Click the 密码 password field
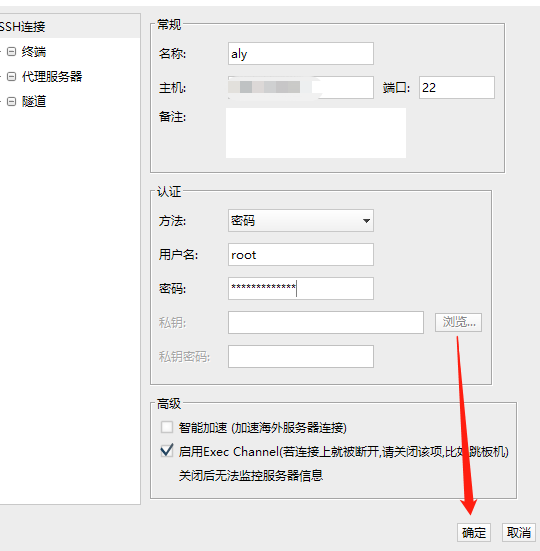 pos(301,289)
